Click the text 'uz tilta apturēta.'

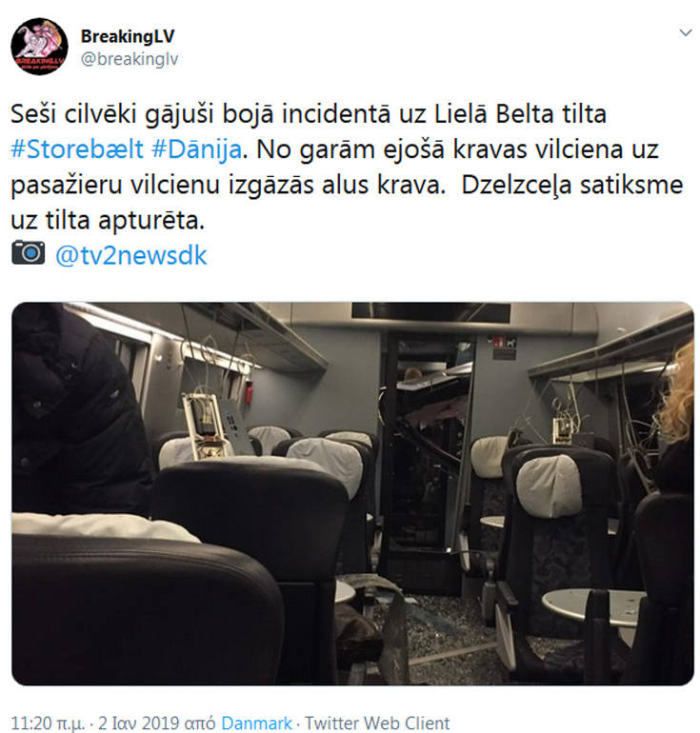[x=108, y=220]
